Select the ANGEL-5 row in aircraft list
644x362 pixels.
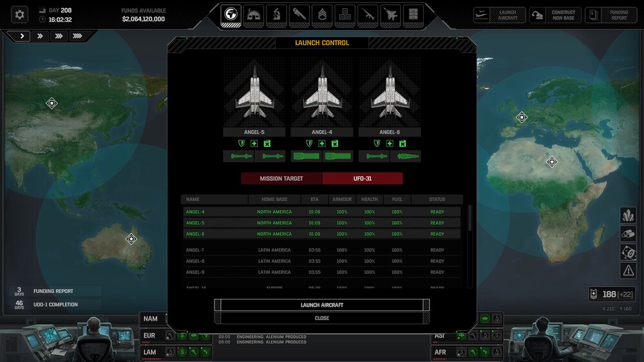coord(322,223)
